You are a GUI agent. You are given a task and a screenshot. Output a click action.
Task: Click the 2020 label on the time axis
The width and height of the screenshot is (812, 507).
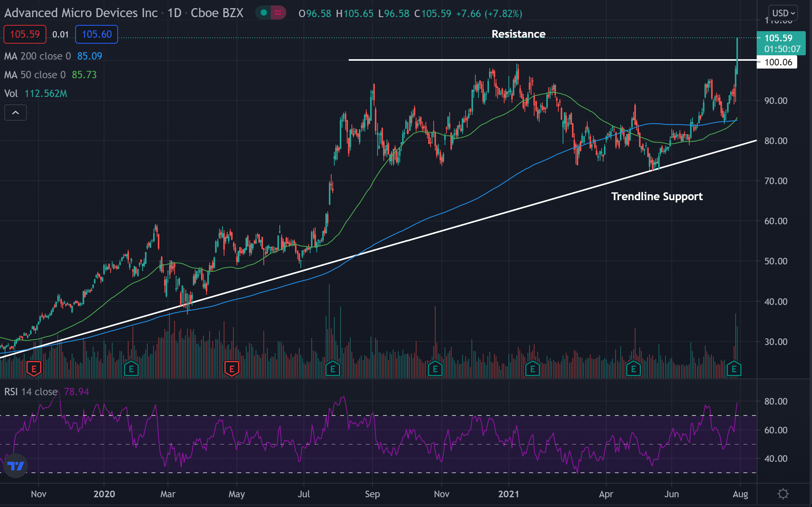pyautogui.click(x=104, y=494)
